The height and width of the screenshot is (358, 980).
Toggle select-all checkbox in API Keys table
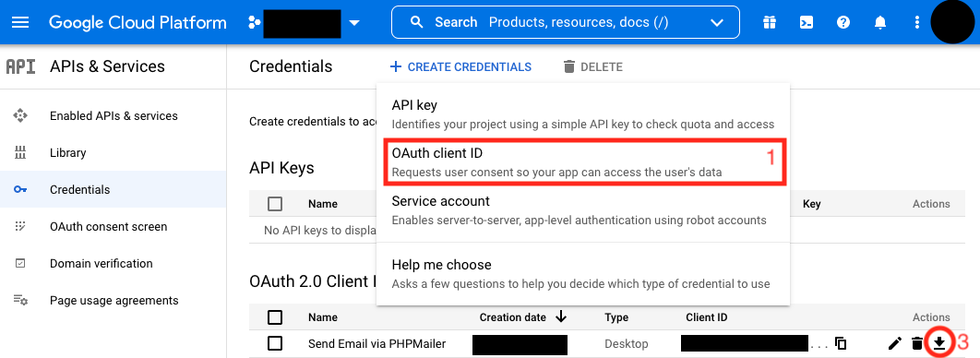pyautogui.click(x=274, y=204)
